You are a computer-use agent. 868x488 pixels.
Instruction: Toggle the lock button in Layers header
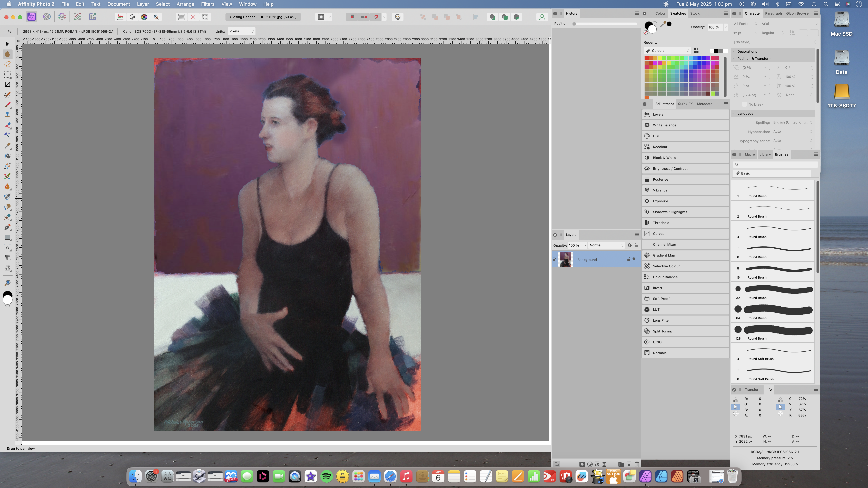pos(636,245)
